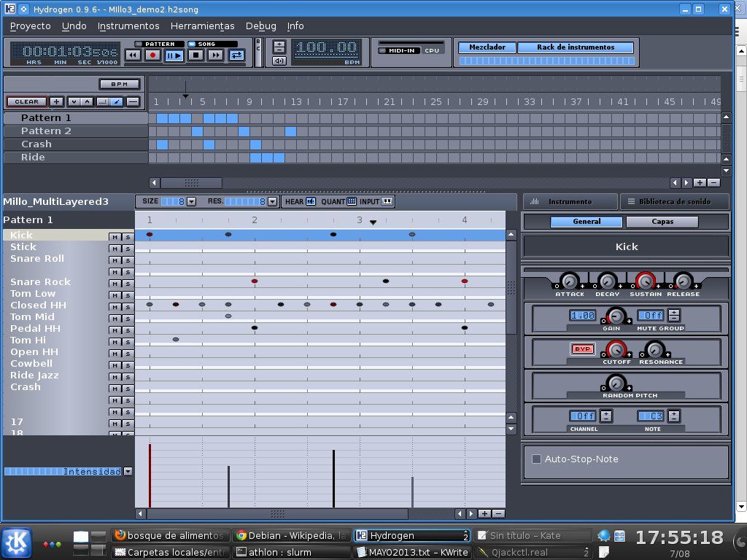Pause playback with the play/pause button
747x560 pixels.
(x=174, y=55)
